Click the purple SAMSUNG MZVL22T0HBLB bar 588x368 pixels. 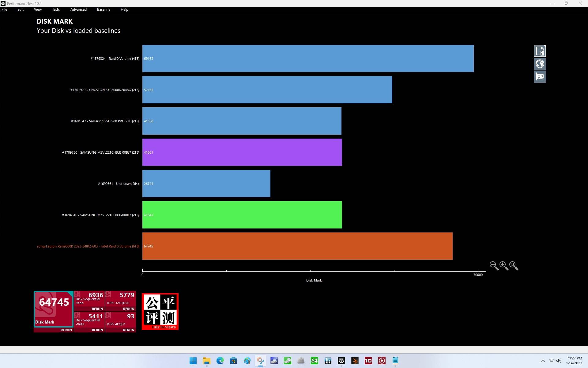pyautogui.click(x=242, y=152)
